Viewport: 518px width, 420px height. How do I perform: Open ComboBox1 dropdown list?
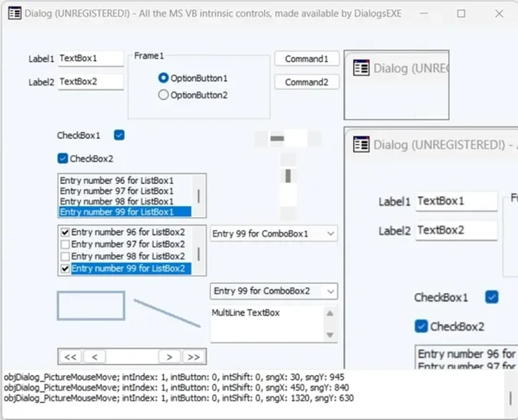coord(331,234)
